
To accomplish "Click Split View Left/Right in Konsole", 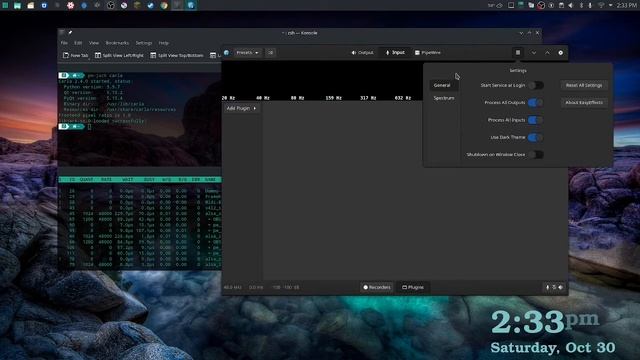I will point(119,56).
